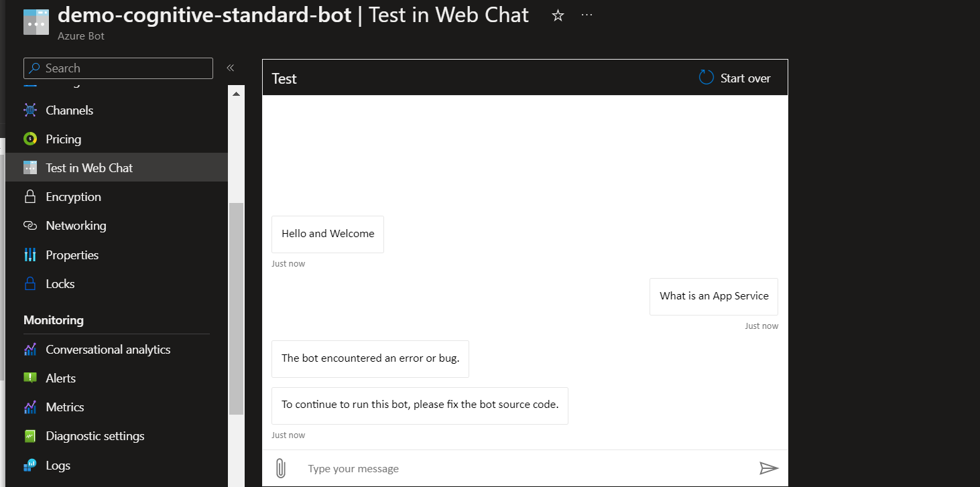
Task: Click the Azure Bot resource icon
Action: pos(36,23)
